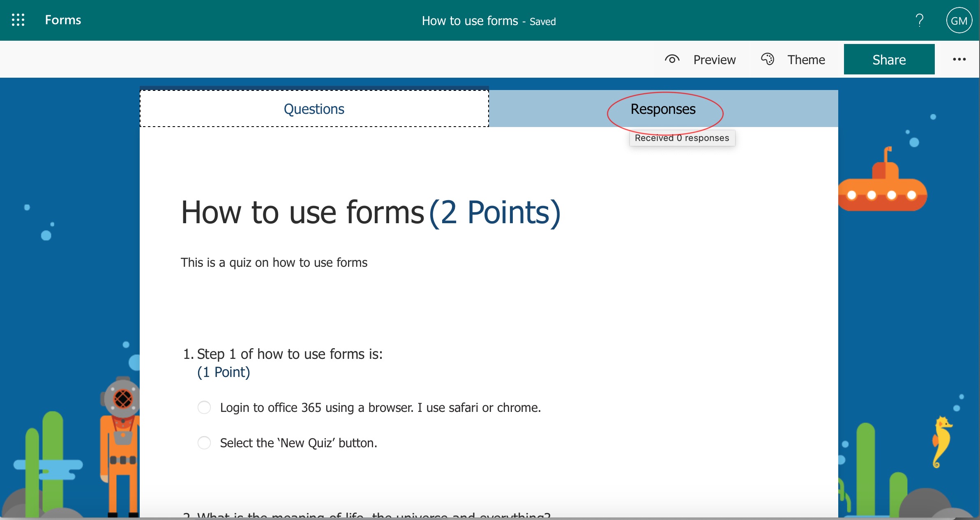The image size is (980, 520).
Task: Open the more options ellipsis menu
Action: pyautogui.click(x=959, y=59)
